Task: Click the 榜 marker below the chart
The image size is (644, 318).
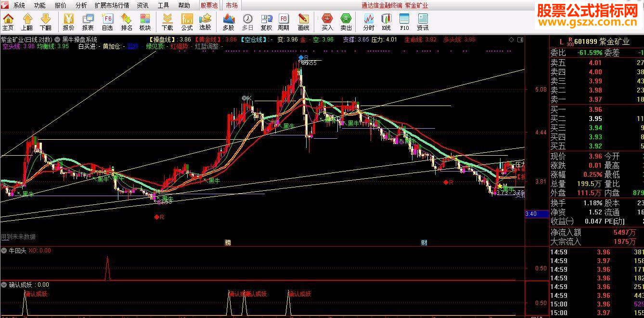Action: coord(228,242)
